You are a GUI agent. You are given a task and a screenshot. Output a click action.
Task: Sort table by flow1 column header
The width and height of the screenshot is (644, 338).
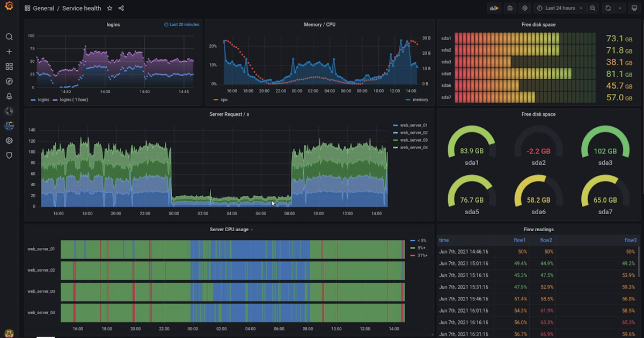520,240
